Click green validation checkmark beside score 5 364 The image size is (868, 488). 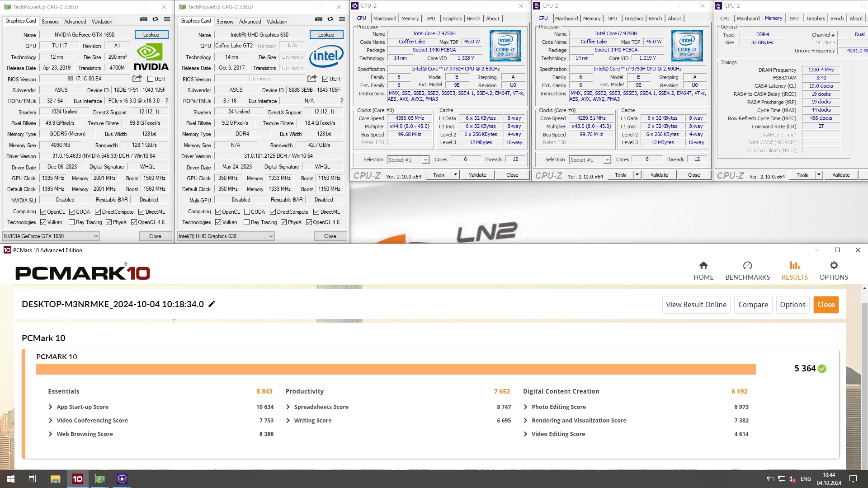(822, 369)
